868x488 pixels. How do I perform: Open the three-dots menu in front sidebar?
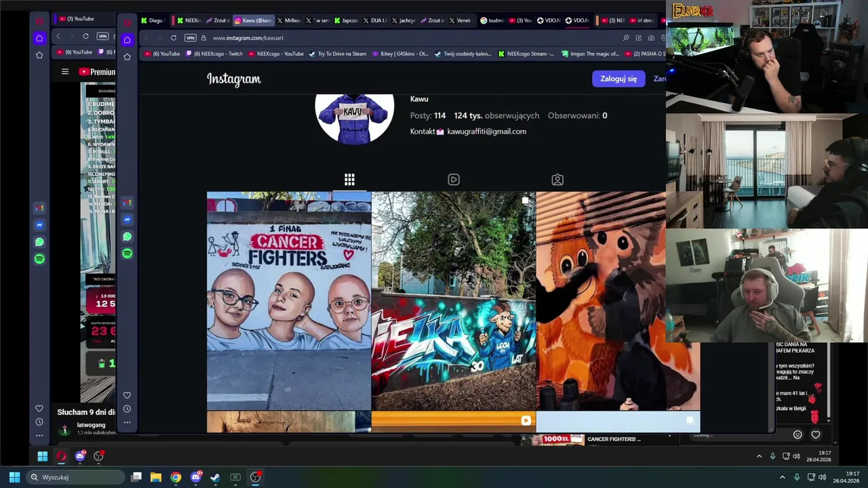tap(127, 423)
